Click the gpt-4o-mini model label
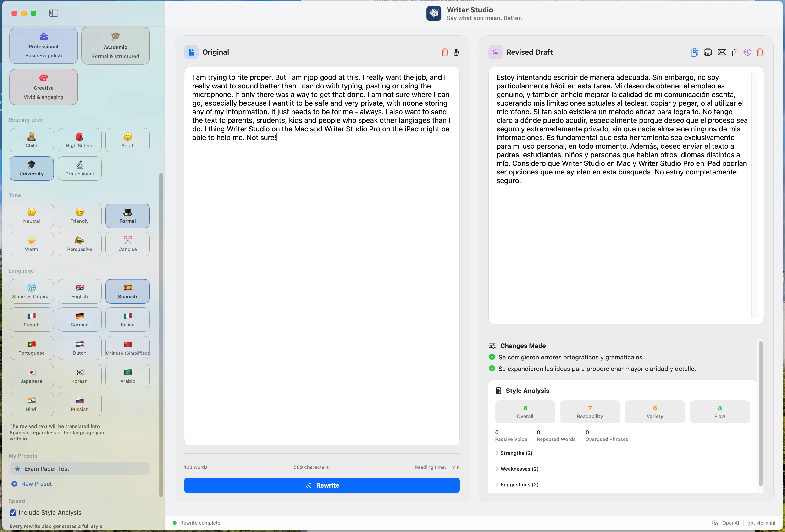Image resolution: width=785 pixels, height=532 pixels. 761,523
